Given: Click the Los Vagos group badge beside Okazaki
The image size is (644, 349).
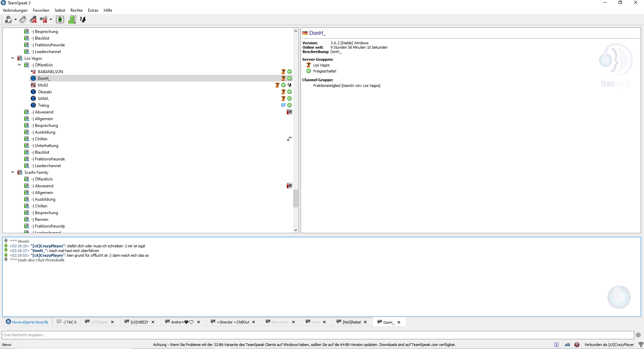Looking at the screenshot, I should click(x=283, y=92).
